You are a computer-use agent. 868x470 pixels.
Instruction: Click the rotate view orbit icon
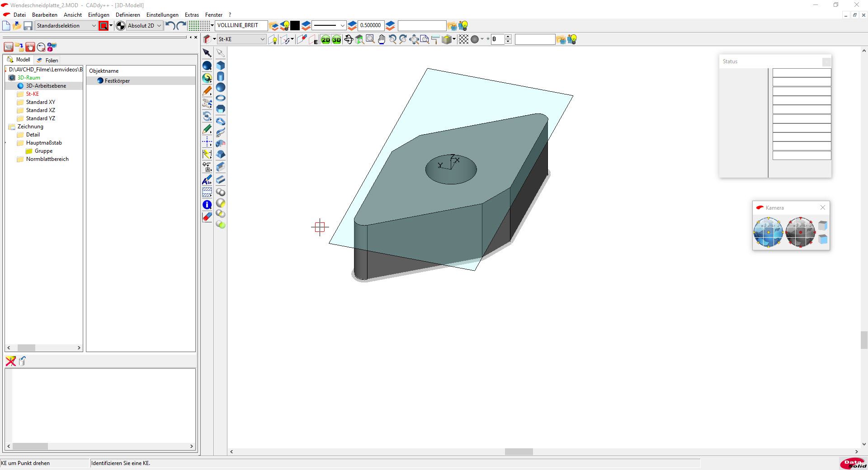349,40
